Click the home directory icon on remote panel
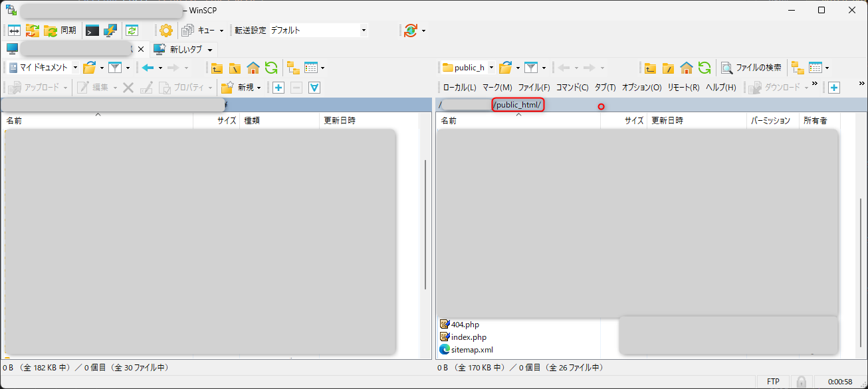This screenshot has width=868, height=389. [687, 67]
